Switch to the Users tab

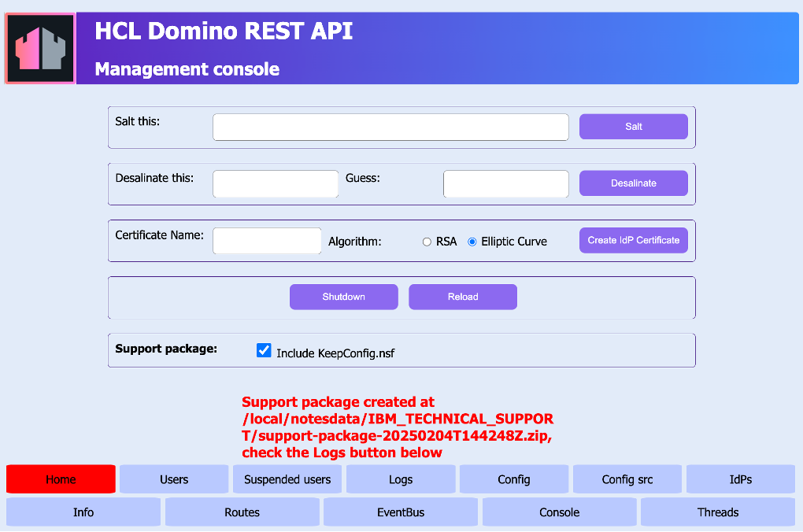(174, 479)
